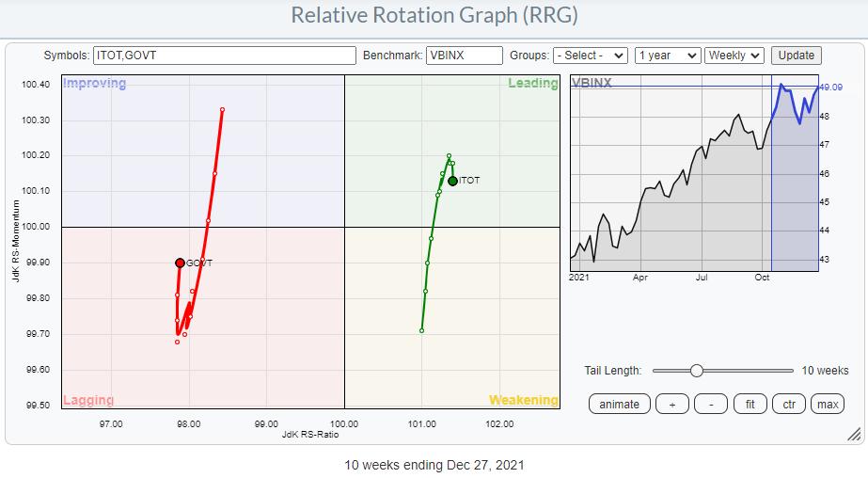Click the Lagging quadrant label
The width and height of the screenshot is (868, 478).
(x=88, y=400)
